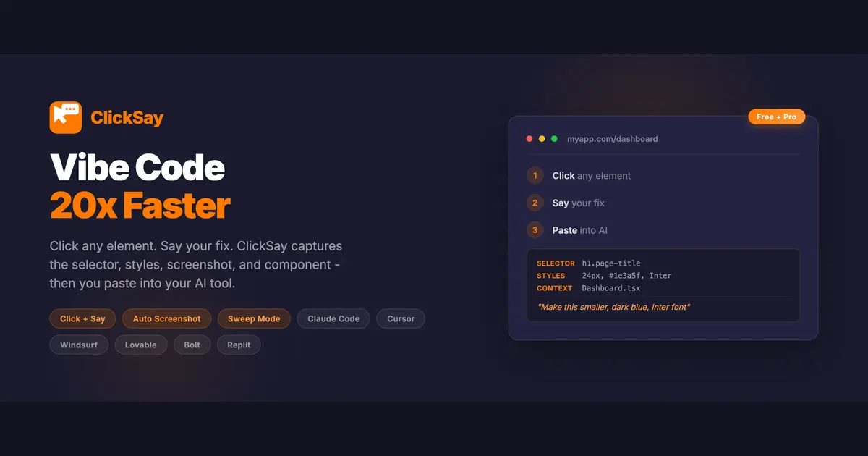Click the Lovable tag
This screenshot has width=868, height=456.
click(141, 345)
